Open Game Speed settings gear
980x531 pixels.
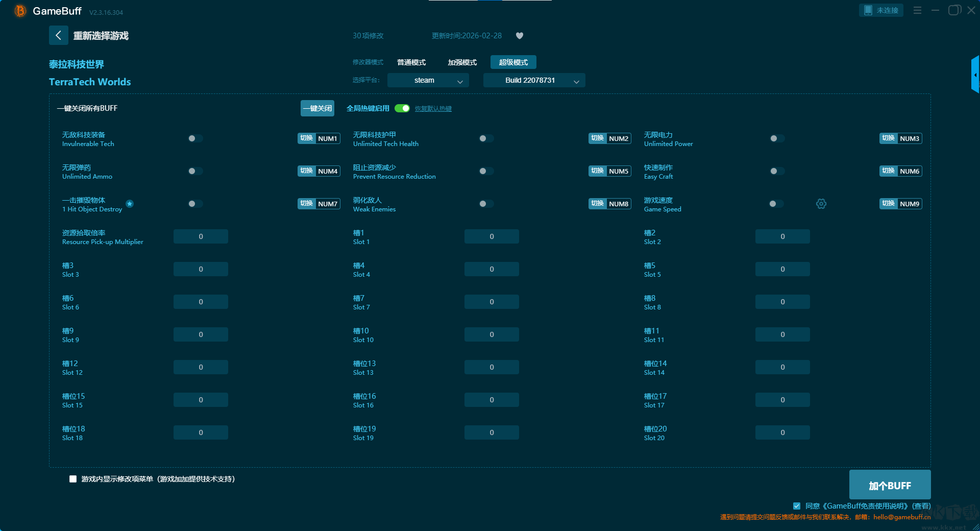point(821,204)
